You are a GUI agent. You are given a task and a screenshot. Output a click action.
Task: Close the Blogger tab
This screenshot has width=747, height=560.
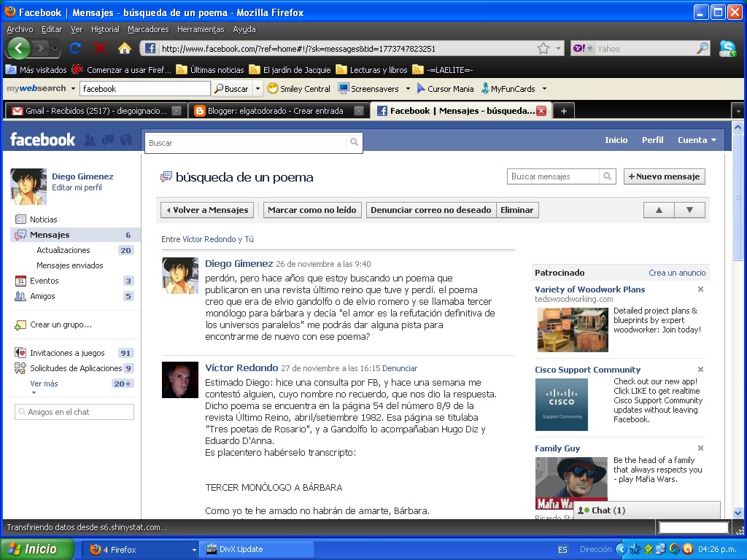tap(359, 111)
